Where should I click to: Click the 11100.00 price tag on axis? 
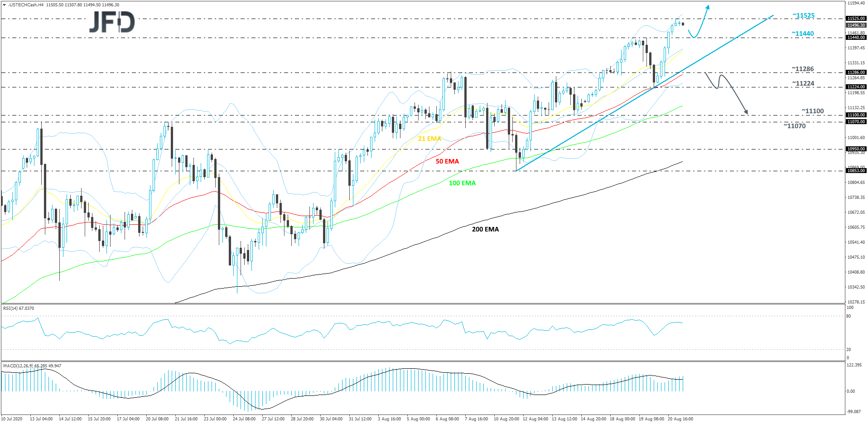(x=856, y=115)
